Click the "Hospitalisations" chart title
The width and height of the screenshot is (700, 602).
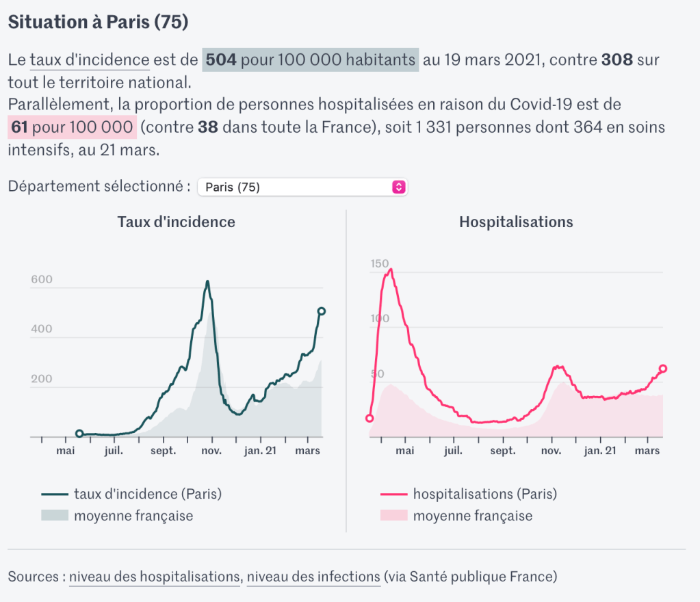tap(516, 222)
